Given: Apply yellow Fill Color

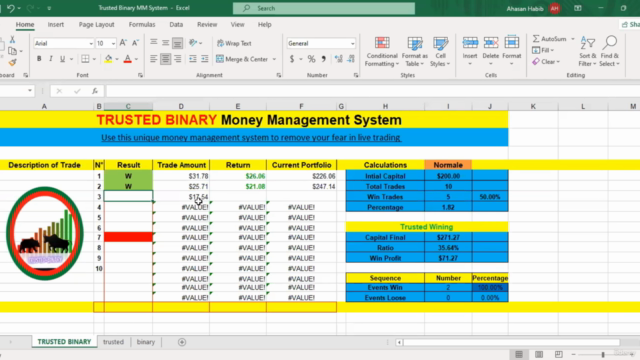Looking at the screenshot, I should click(108, 59).
